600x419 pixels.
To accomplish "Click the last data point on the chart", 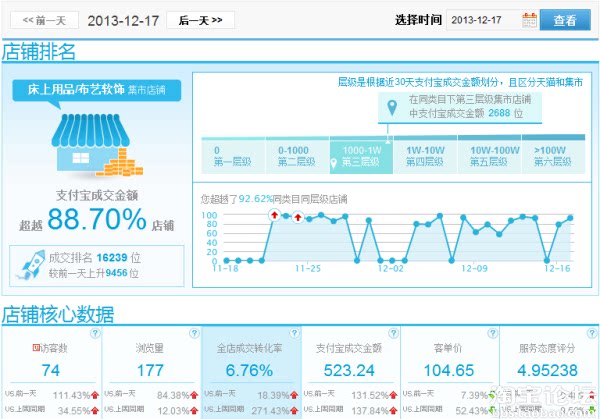I will coord(570,218).
